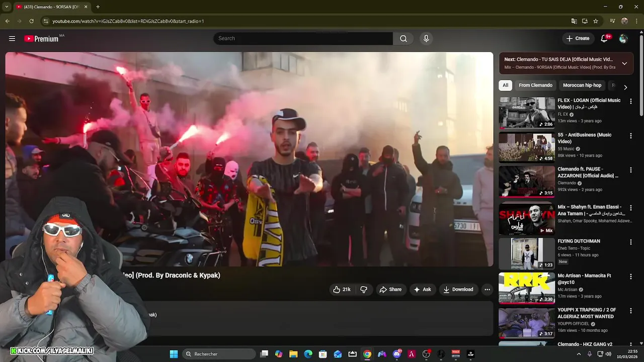Select From Clemando filter chip
Viewport: 644px width, 362px height.
[x=535, y=85]
